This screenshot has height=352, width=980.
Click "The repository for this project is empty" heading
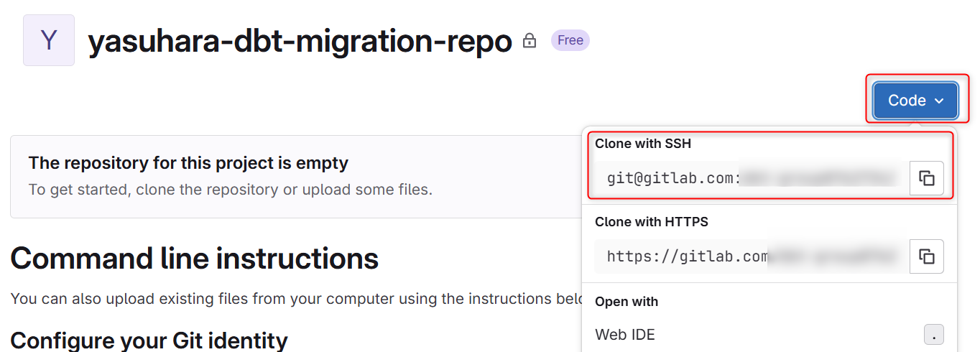click(x=188, y=163)
